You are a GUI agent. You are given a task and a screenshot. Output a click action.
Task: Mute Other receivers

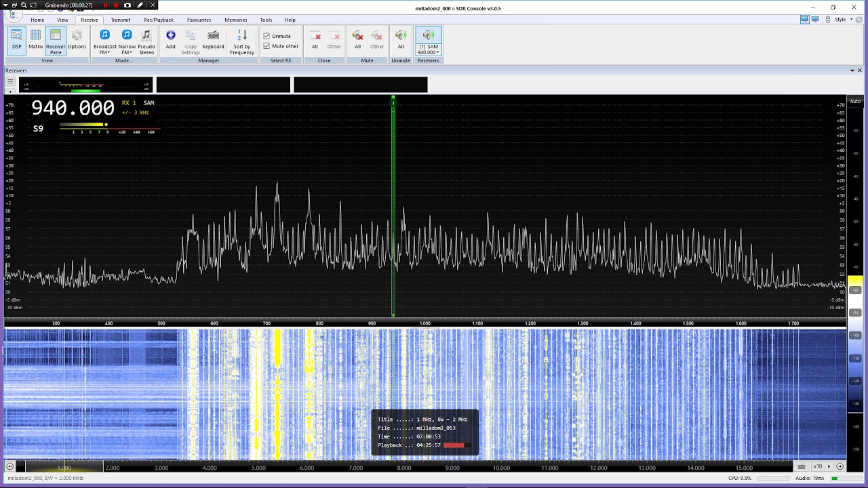[377, 41]
